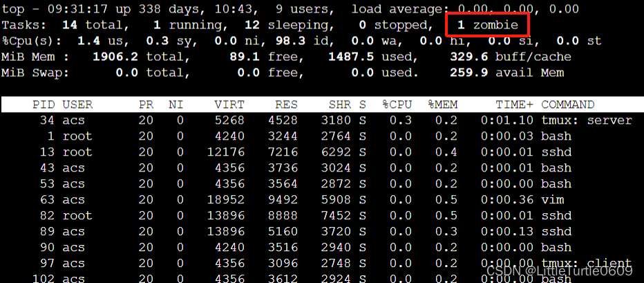Click the SHR value 5908
The width and height of the screenshot is (644, 283).
click(336, 200)
